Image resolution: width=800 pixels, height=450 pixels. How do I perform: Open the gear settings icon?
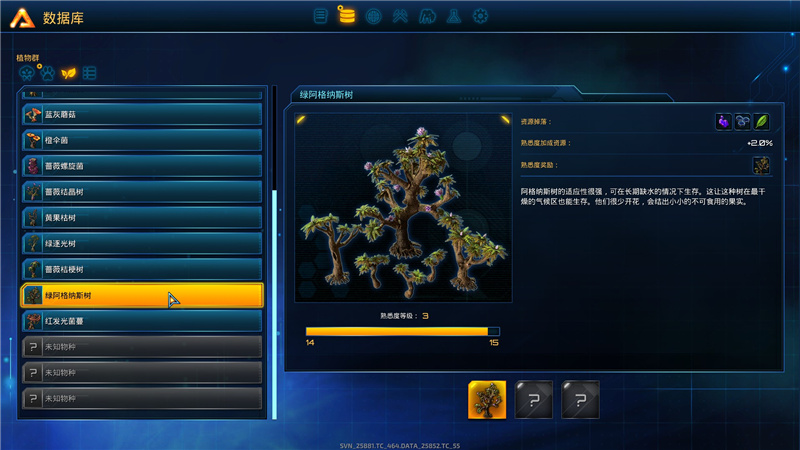point(480,16)
